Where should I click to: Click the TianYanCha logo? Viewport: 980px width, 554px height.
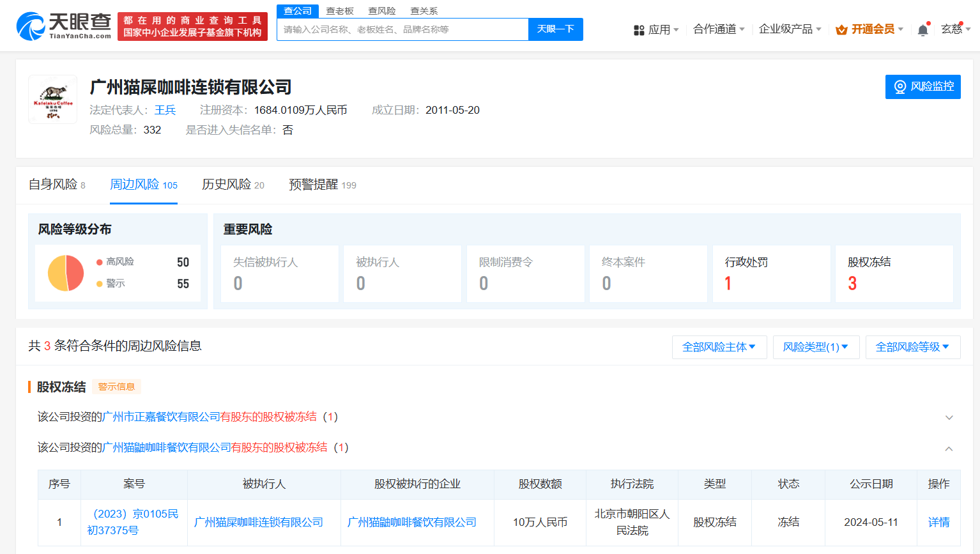[x=63, y=26]
